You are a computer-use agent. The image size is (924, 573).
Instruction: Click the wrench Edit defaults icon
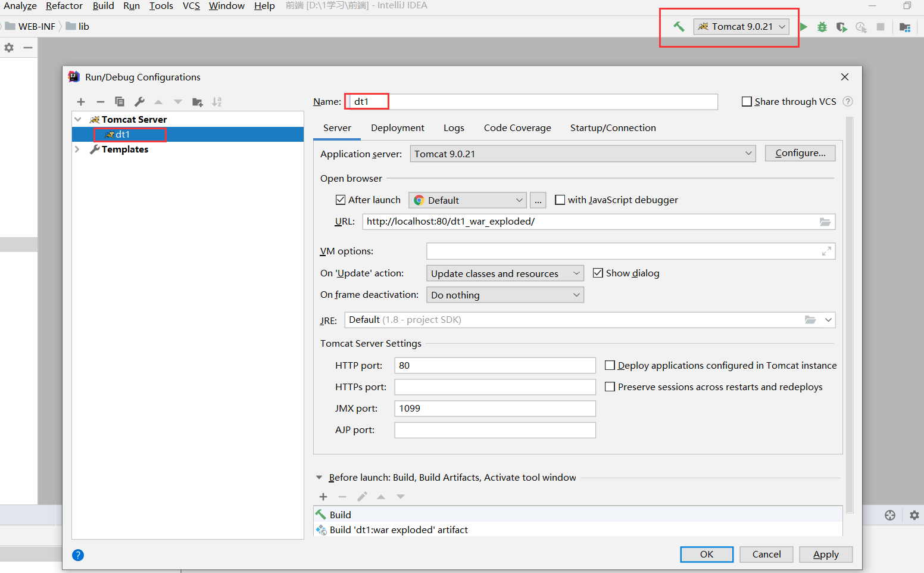[139, 102]
